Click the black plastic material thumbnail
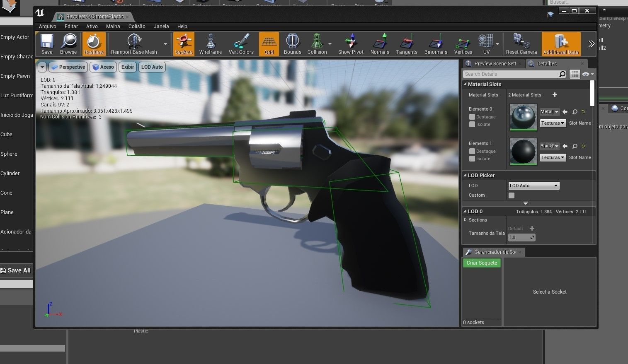Image resolution: width=628 pixels, height=364 pixels. (x=523, y=152)
